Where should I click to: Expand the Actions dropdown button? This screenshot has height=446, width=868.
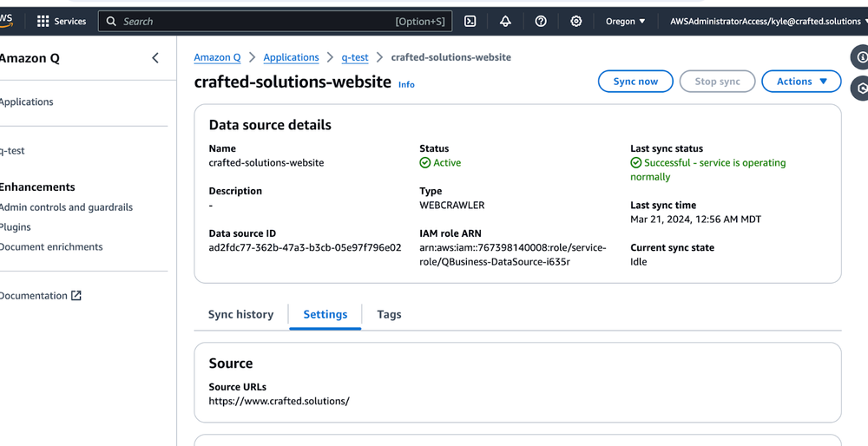point(801,82)
